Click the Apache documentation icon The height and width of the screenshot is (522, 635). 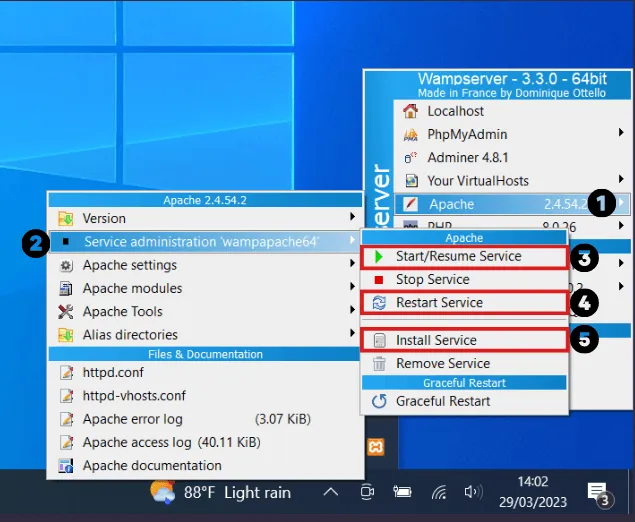66,466
